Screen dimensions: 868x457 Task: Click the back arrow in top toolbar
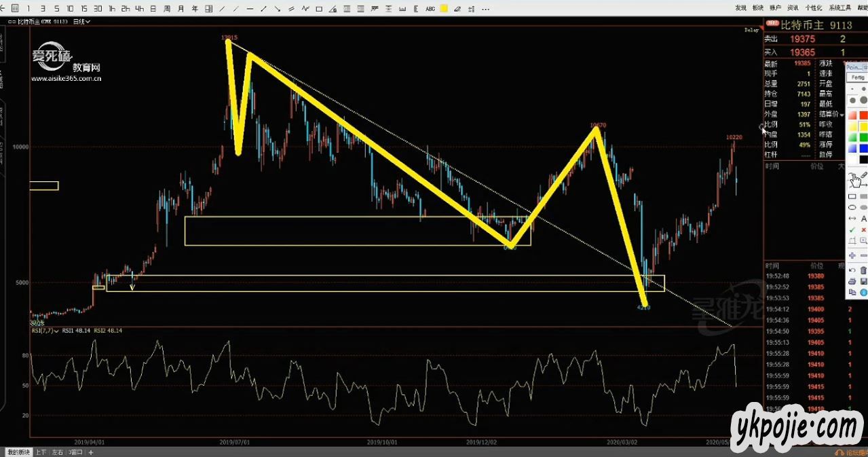[3, 9]
